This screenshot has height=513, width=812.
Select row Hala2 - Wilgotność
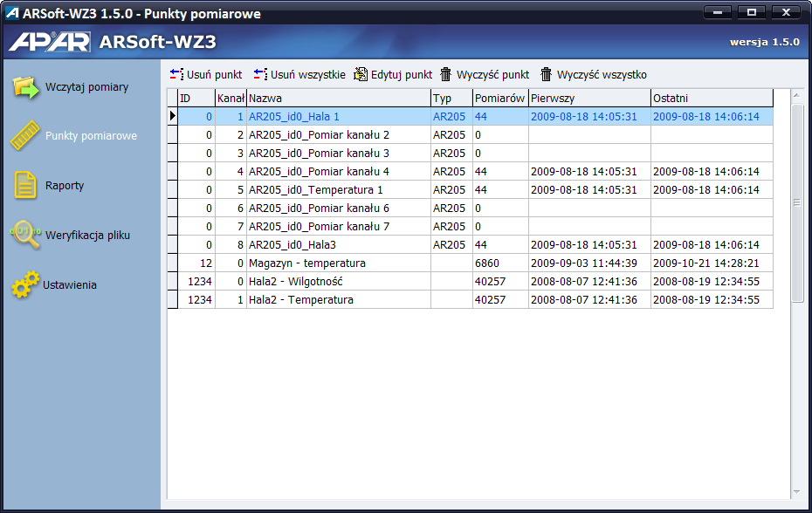point(471,281)
